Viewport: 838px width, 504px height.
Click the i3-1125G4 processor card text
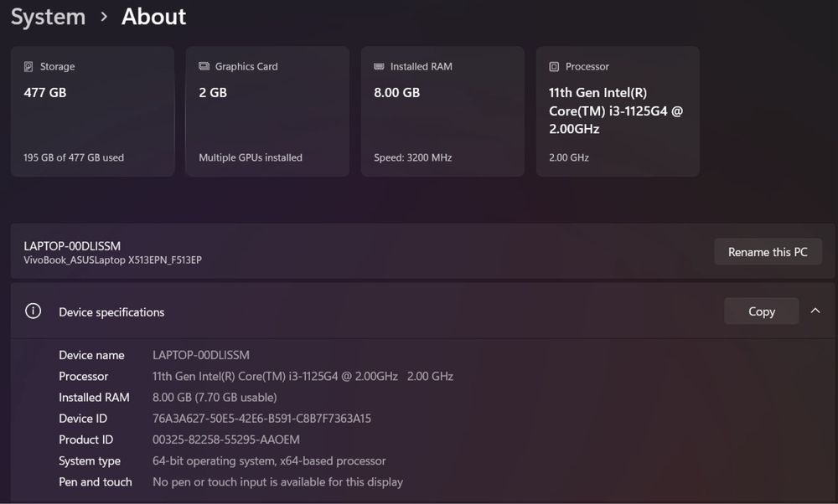(615, 111)
